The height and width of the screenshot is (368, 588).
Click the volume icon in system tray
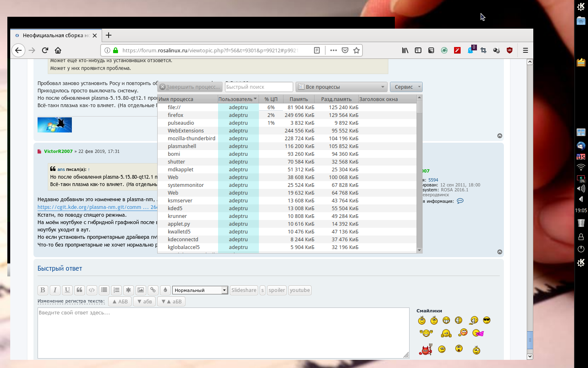581,188
